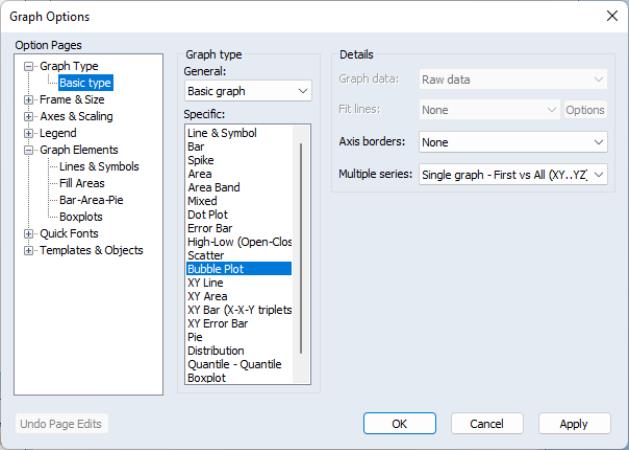Expand the Axes & Scaling tree node
629x450 pixels.
(28, 117)
